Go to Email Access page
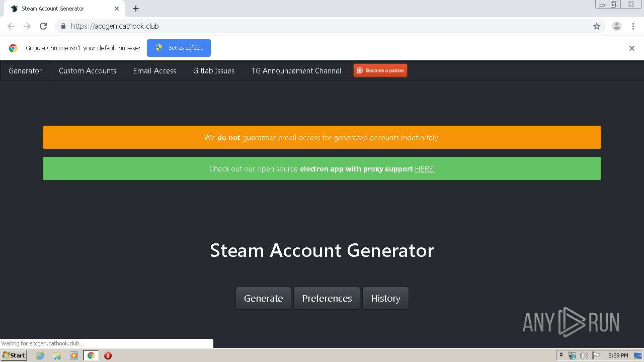The height and width of the screenshot is (362, 644). click(x=154, y=71)
